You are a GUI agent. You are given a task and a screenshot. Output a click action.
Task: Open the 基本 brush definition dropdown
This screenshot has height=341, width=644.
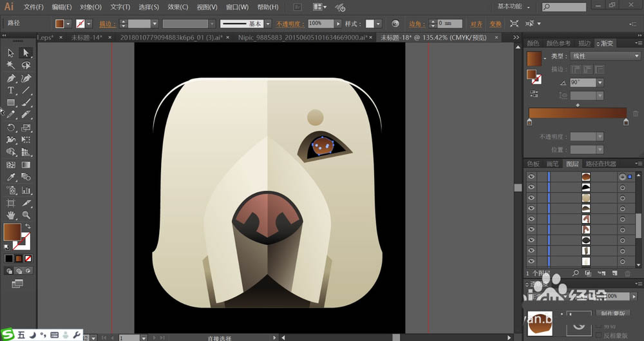point(268,24)
